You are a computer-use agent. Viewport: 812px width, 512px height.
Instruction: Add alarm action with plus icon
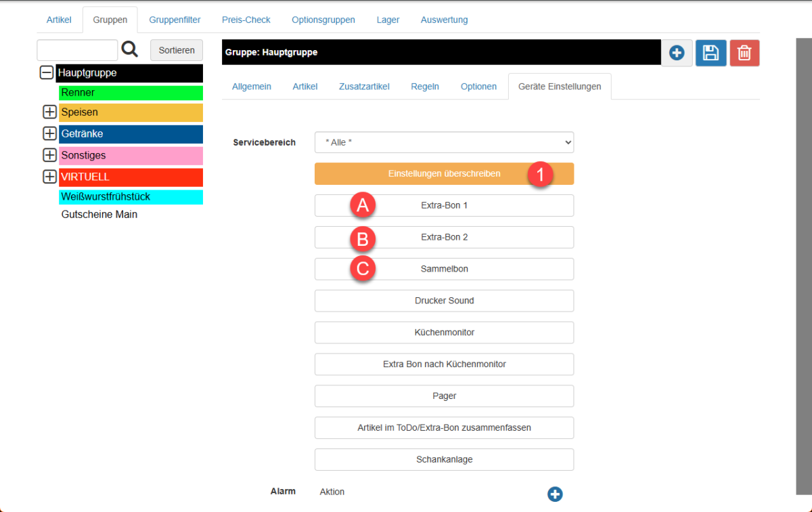coord(555,494)
